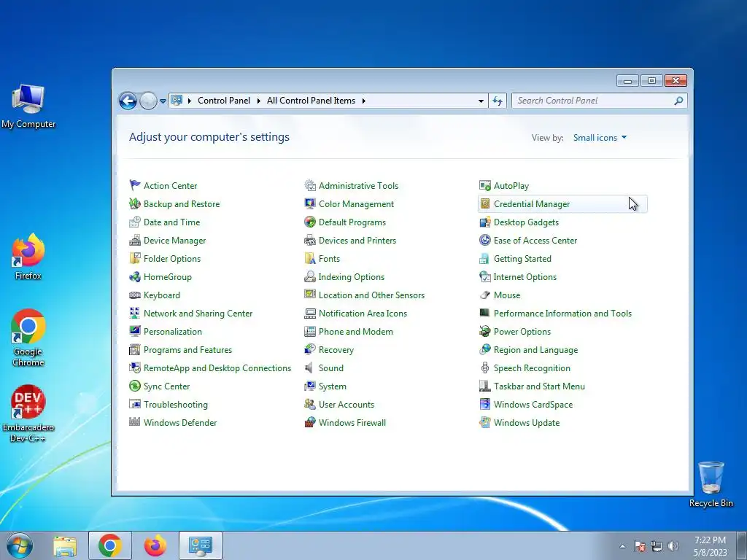Select the Recycle Bin desktop icon
This screenshot has height=560, width=747.
711,484
